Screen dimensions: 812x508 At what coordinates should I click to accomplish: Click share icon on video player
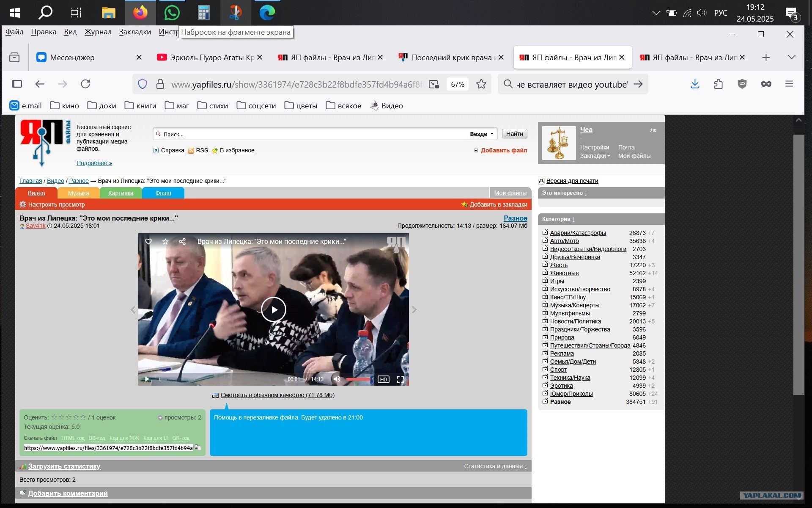[182, 241]
